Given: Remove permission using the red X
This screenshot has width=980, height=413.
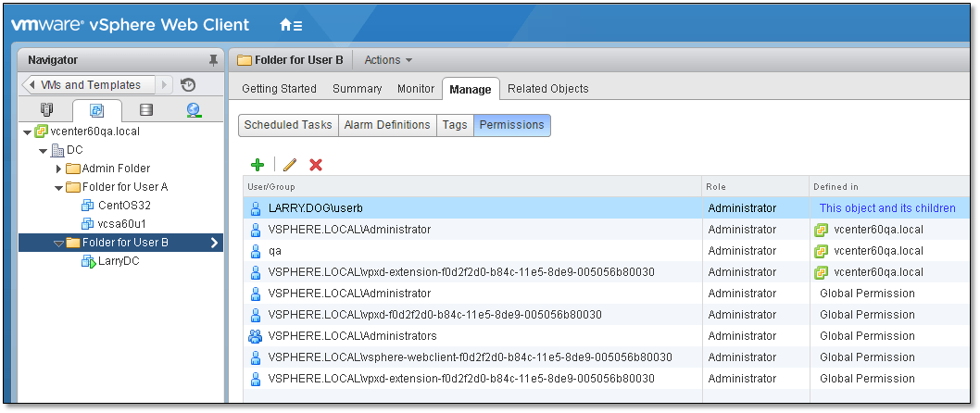Looking at the screenshot, I should coord(316,165).
